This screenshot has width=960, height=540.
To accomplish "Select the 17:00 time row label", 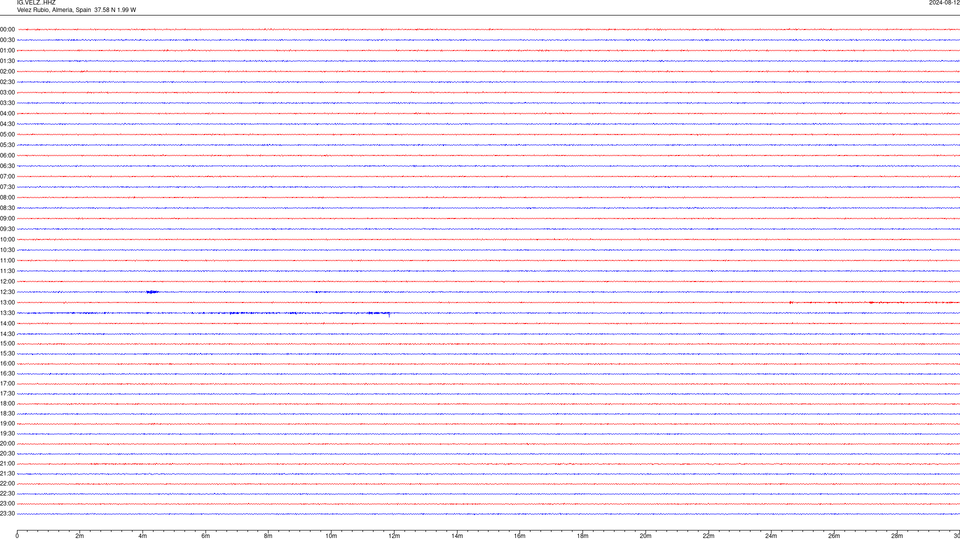I will [7, 384].
